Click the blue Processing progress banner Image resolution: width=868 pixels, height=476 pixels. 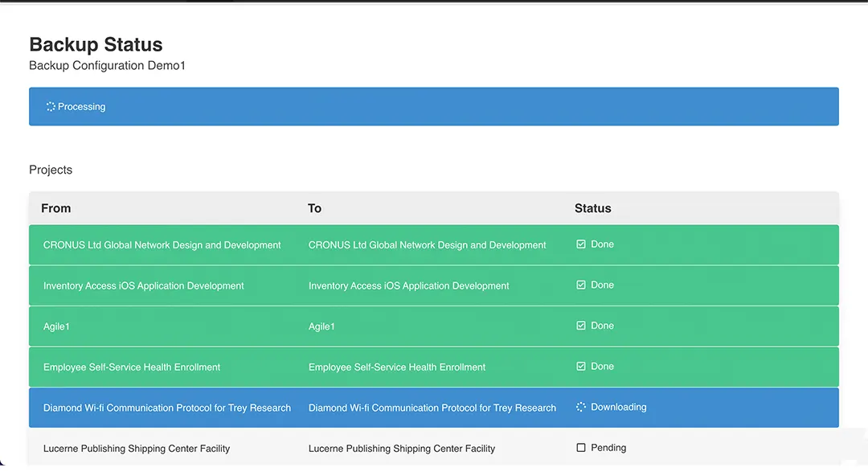(x=434, y=106)
